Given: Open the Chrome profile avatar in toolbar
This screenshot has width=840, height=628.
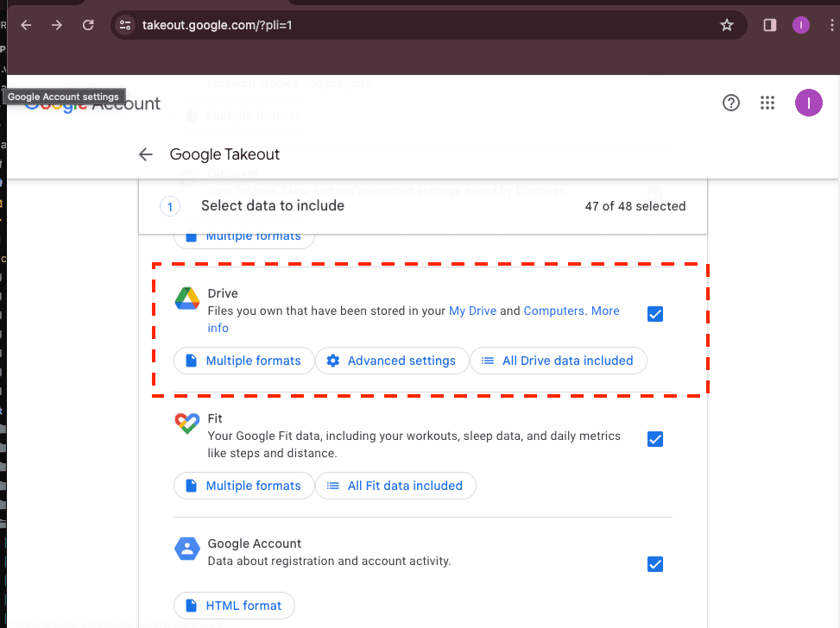Looking at the screenshot, I should click(801, 25).
